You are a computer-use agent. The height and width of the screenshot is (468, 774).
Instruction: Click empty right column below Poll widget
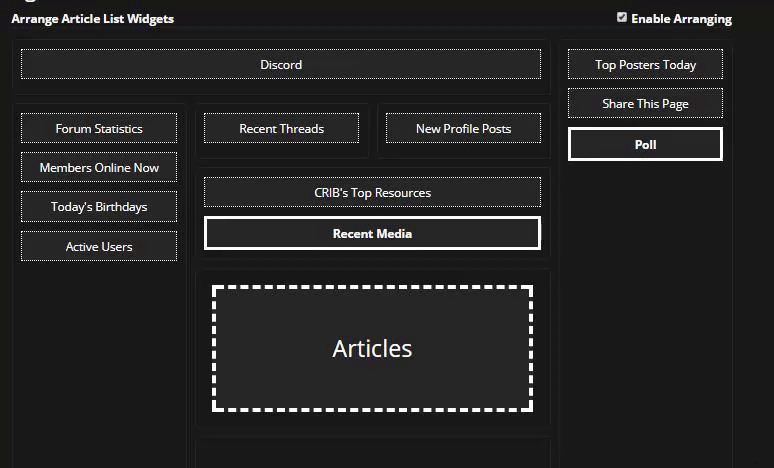(x=645, y=300)
